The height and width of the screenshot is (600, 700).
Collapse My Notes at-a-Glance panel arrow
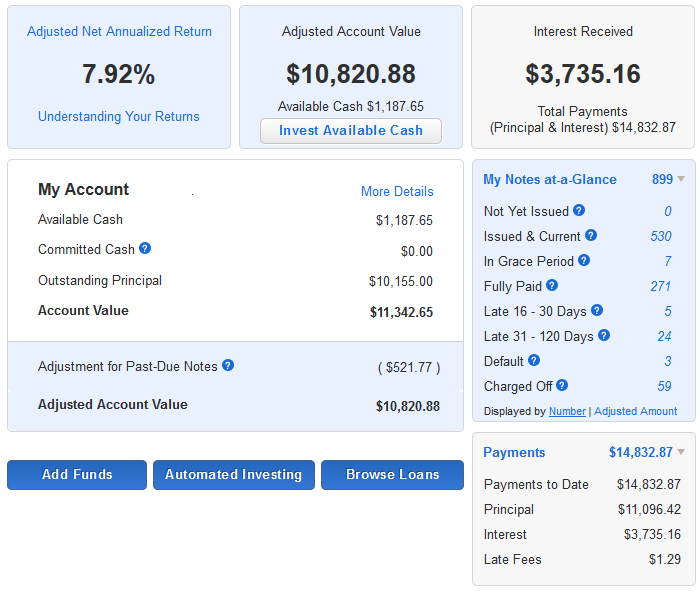(x=681, y=179)
